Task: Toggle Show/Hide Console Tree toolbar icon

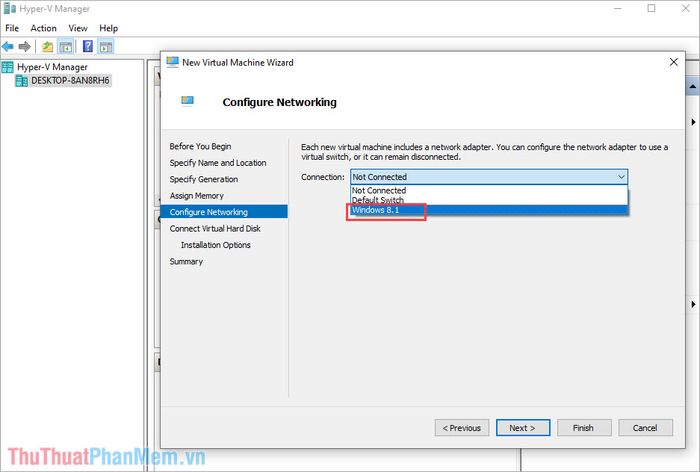Action: point(66,46)
